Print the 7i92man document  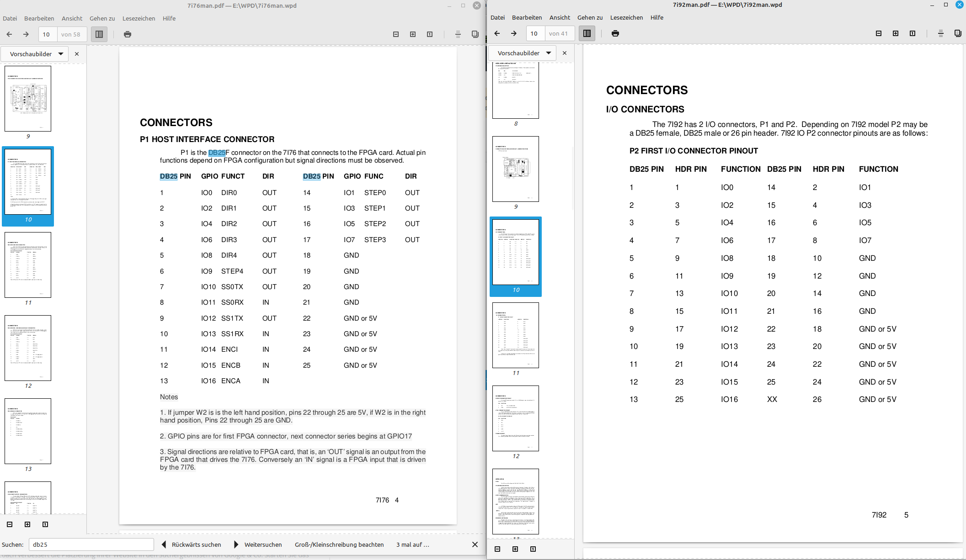tap(615, 33)
